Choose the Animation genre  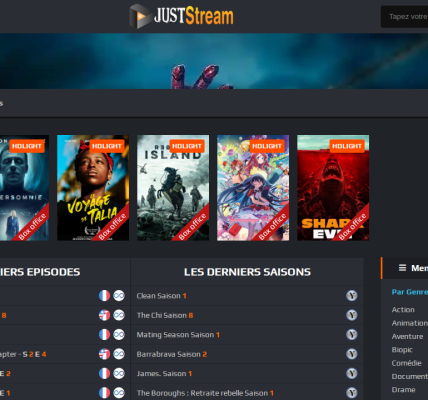[x=410, y=323]
